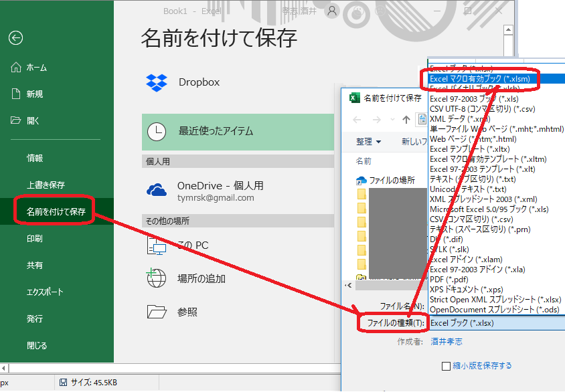This screenshot has width=565, height=392.
Task: Select Strict Open XML スプレッドシート (*.xlsx)
Action: 497,300
